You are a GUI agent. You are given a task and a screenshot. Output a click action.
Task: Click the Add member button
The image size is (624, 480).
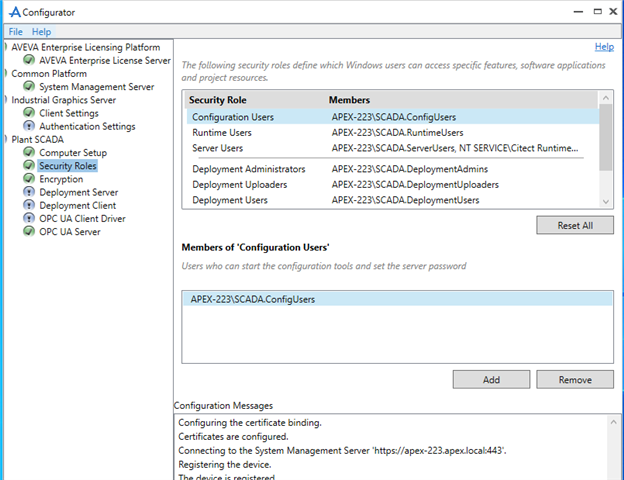coord(491,380)
